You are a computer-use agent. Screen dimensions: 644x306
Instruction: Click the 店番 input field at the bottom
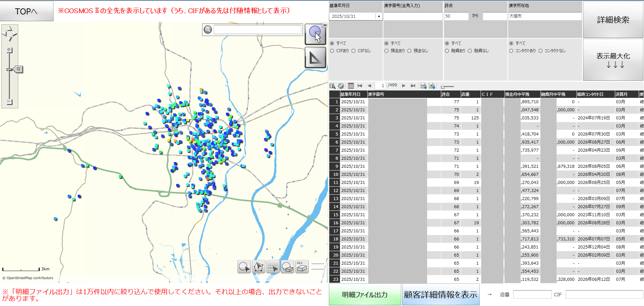[532, 295]
